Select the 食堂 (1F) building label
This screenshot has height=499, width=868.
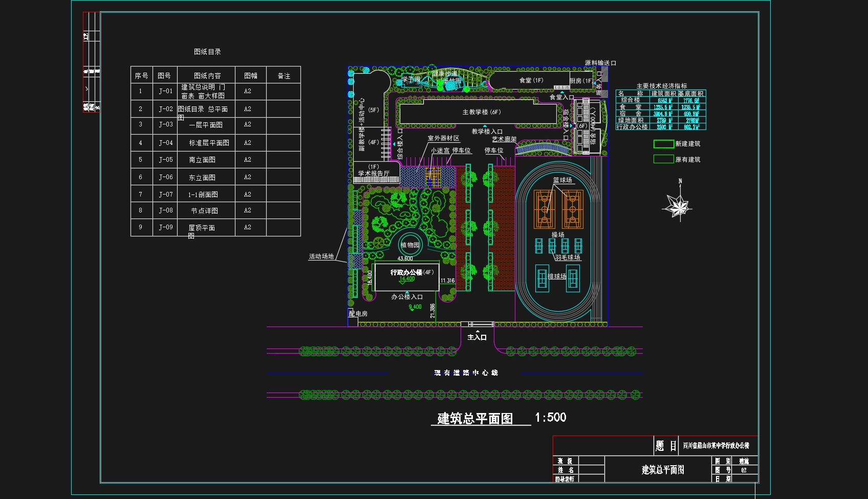pos(531,80)
